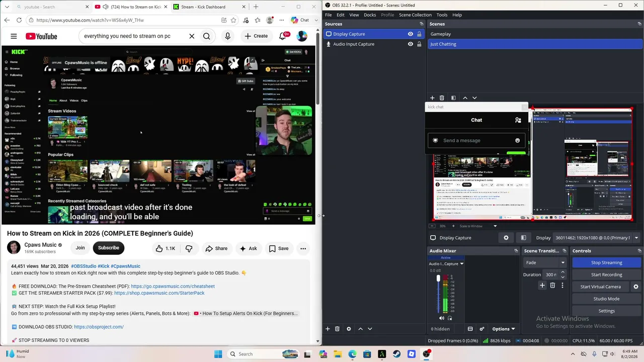Open Display Capture filters icon in source toolbar
The height and width of the screenshot is (362, 644).
tap(523, 238)
